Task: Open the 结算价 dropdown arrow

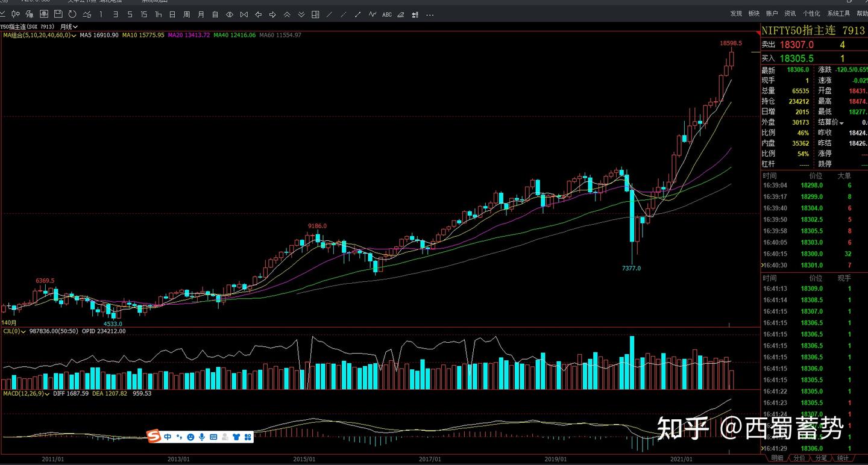Action: click(841, 122)
